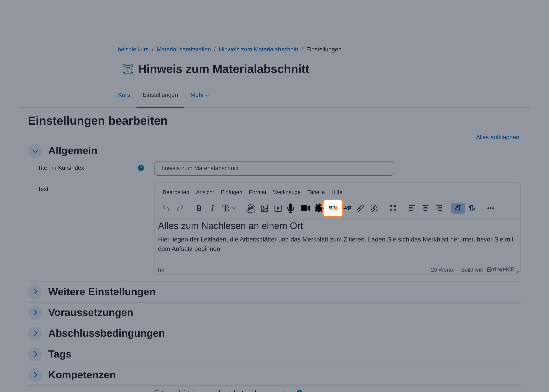Open the Einfügen editor menu
Viewport: 549px width, 392px height.
[231, 192]
